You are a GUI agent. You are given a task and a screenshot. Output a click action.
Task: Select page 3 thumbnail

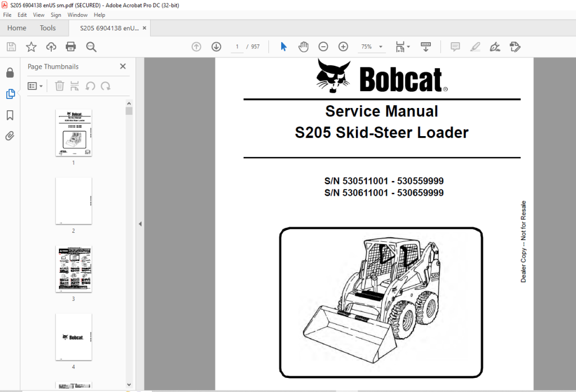pyautogui.click(x=74, y=269)
